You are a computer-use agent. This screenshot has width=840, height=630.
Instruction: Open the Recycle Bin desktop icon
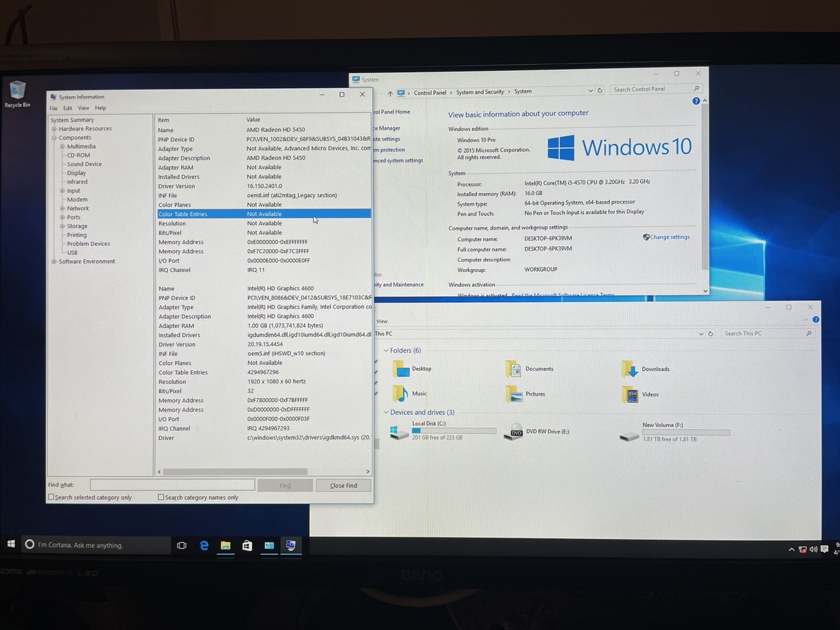click(17, 94)
